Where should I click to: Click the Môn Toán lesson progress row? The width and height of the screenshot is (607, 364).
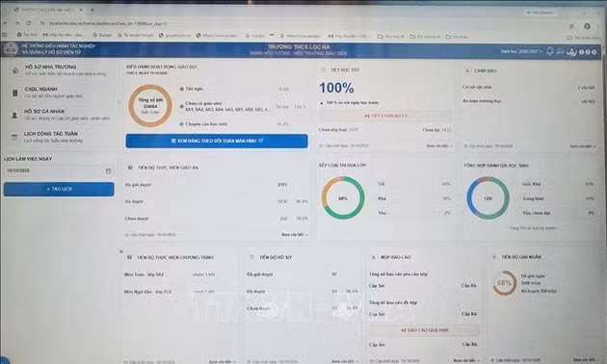point(170,274)
